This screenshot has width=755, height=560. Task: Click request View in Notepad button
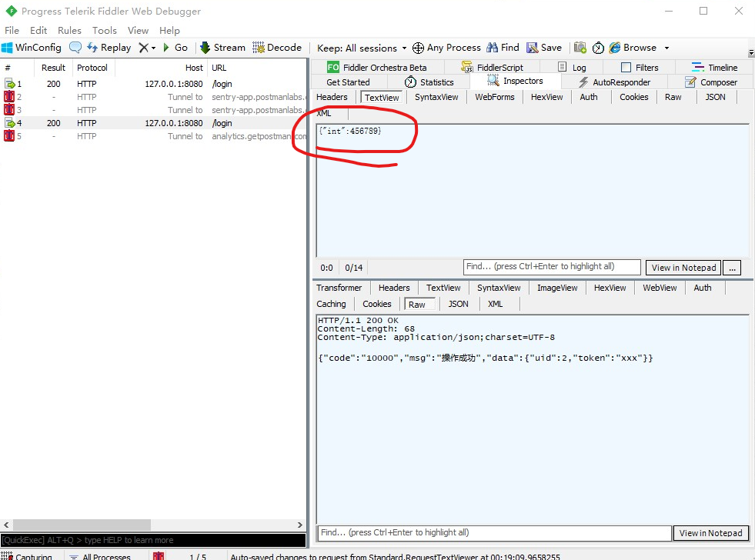683,268
